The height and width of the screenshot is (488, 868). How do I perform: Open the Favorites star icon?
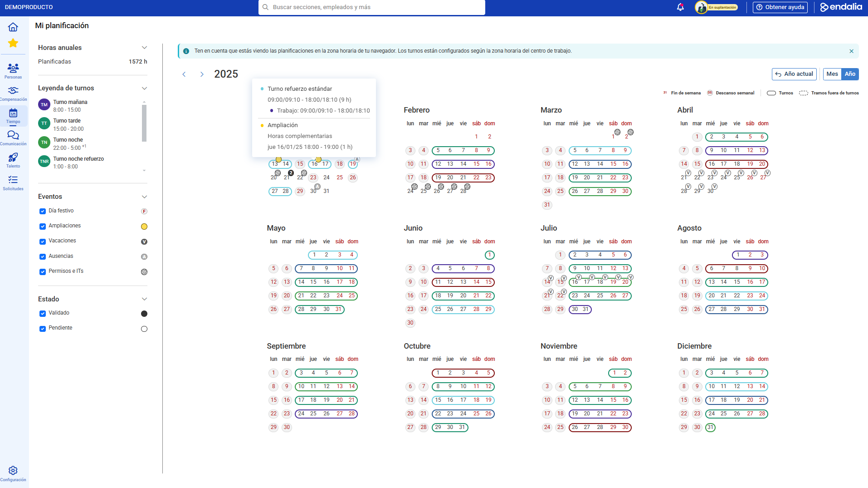[x=13, y=43]
